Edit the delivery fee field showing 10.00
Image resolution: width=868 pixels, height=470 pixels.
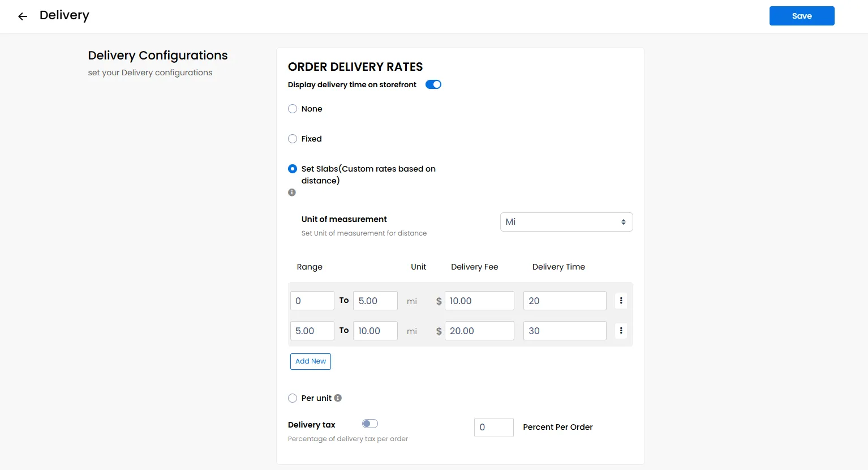pos(479,301)
